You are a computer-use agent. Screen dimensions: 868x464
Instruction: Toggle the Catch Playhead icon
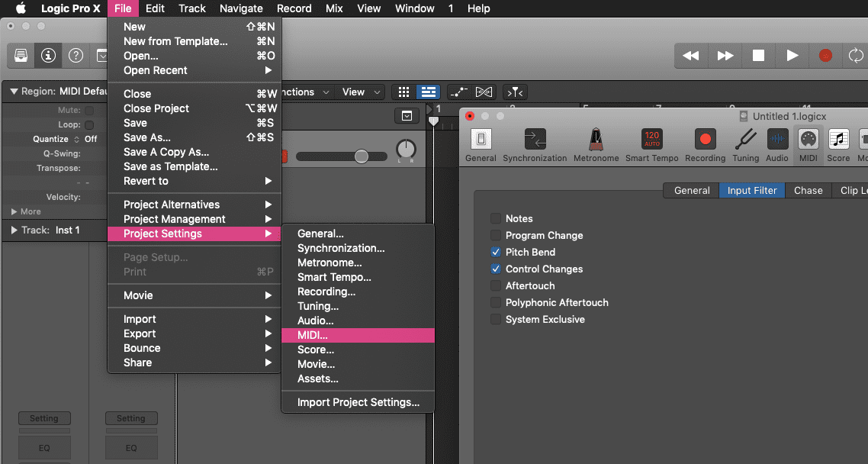515,92
